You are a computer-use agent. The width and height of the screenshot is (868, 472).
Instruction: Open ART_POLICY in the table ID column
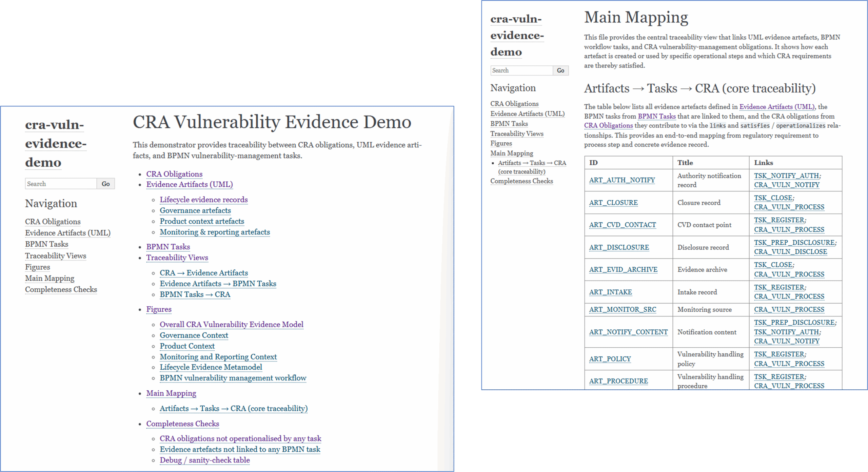click(x=610, y=359)
